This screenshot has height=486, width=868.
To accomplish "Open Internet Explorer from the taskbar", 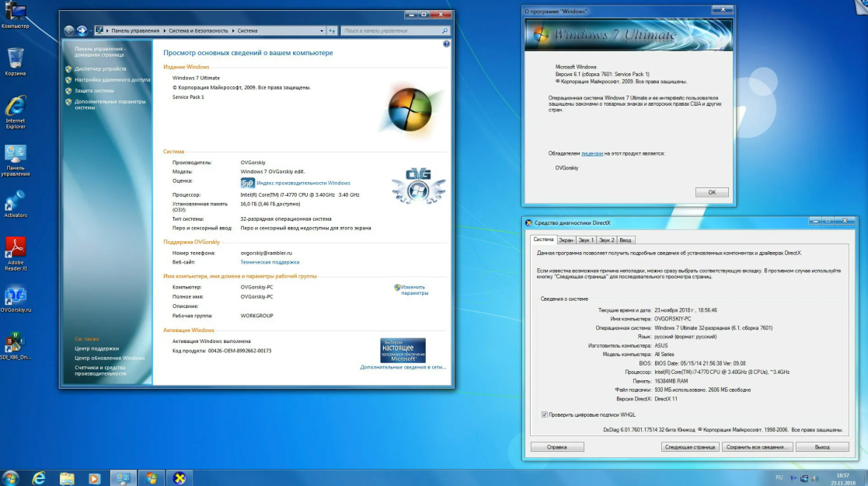I will tap(39, 477).
